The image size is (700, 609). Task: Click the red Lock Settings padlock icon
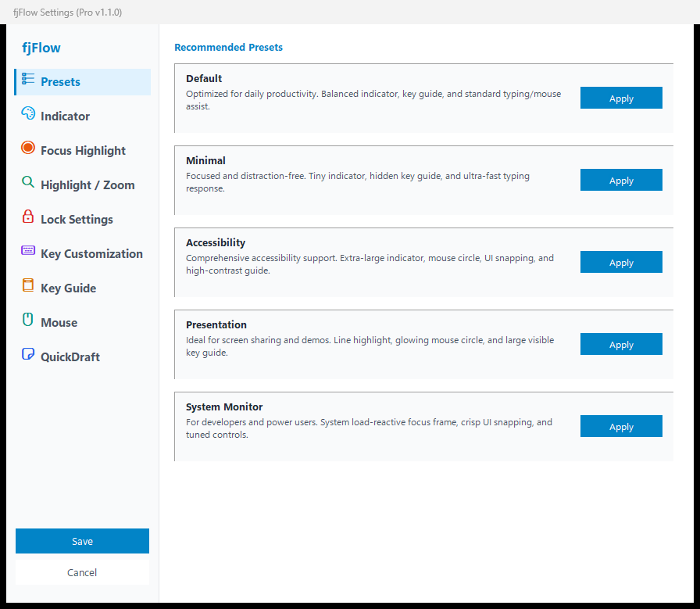pyautogui.click(x=27, y=217)
